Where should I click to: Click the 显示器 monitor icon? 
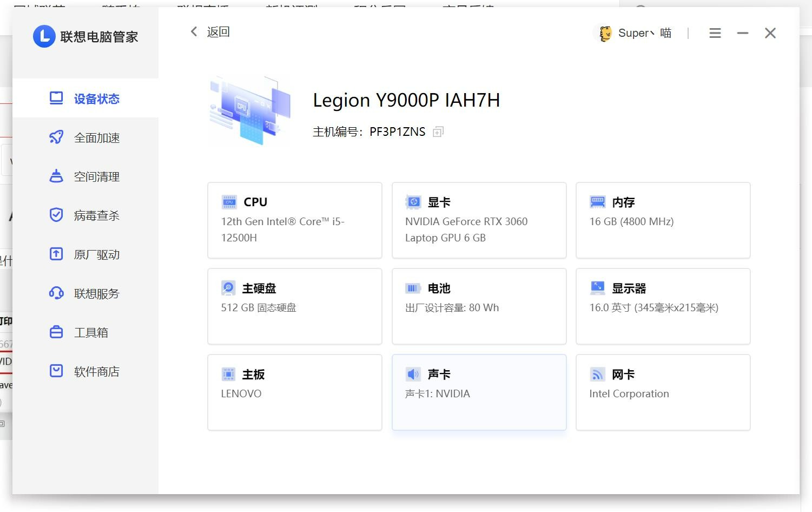tap(598, 288)
